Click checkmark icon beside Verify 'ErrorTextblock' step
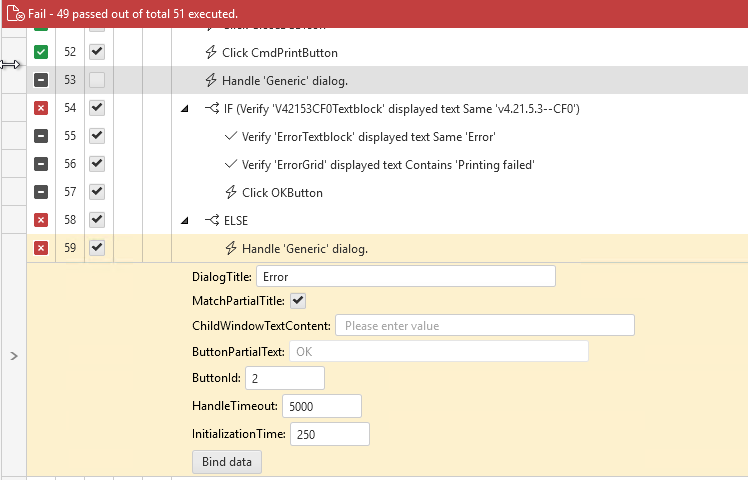Screen dimensions: 748x480 [x=231, y=136]
